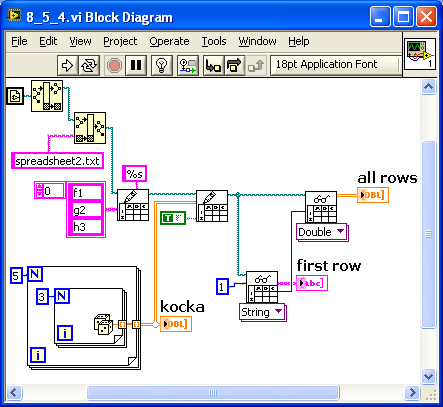Image resolution: width=443 pixels, height=407 pixels.
Task: Click the kocka label text
Action: click(x=182, y=307)
